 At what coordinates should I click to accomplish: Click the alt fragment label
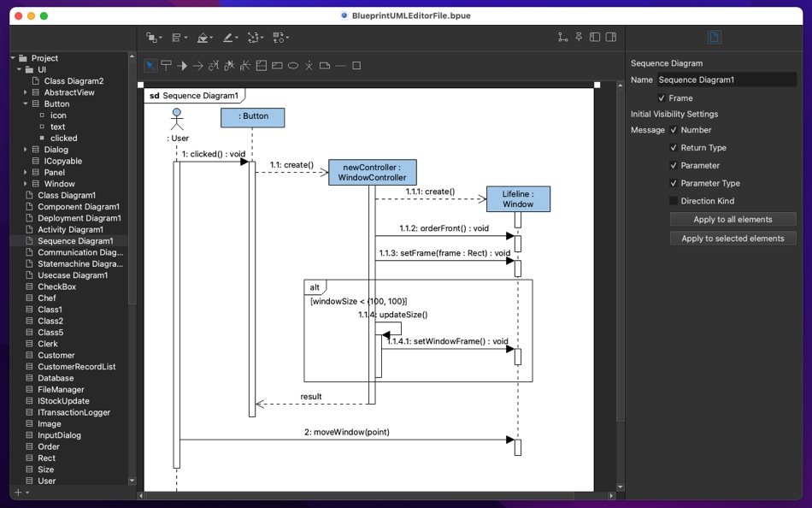pyautogui.click(x=315, y=287)
